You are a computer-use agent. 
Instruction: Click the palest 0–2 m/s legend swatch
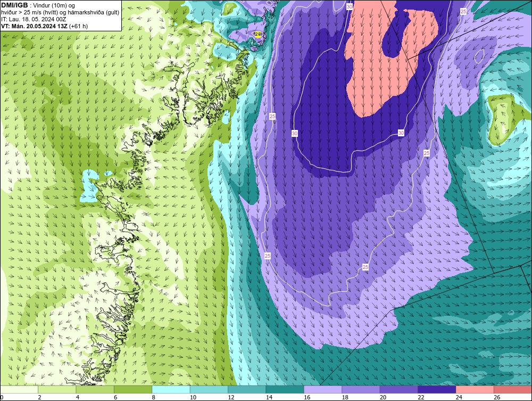click(x=19, y=389)
